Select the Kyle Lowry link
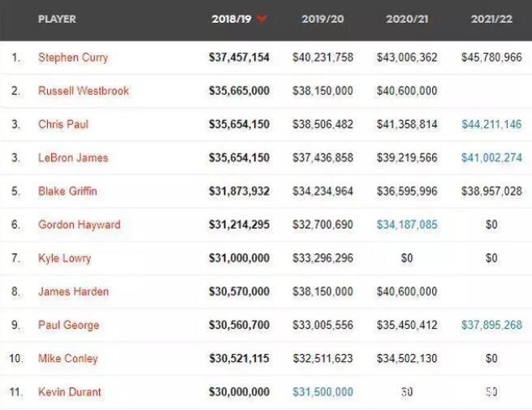Screen dimensions: 532x410 [64, 258]
